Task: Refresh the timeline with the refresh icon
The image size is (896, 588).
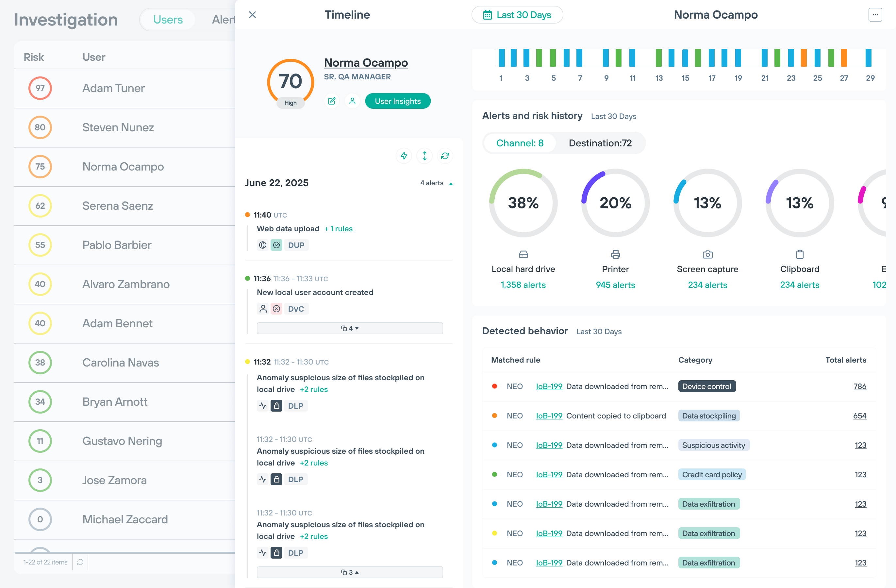Action: pyautogui.click(x=445, y=155)
